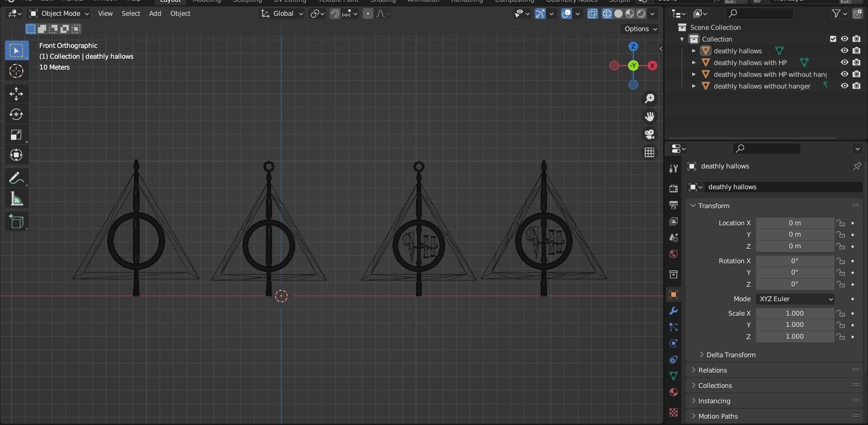Select the Measure tool
The height and width of the screenshot is (425, 868).
click(16, 199)
